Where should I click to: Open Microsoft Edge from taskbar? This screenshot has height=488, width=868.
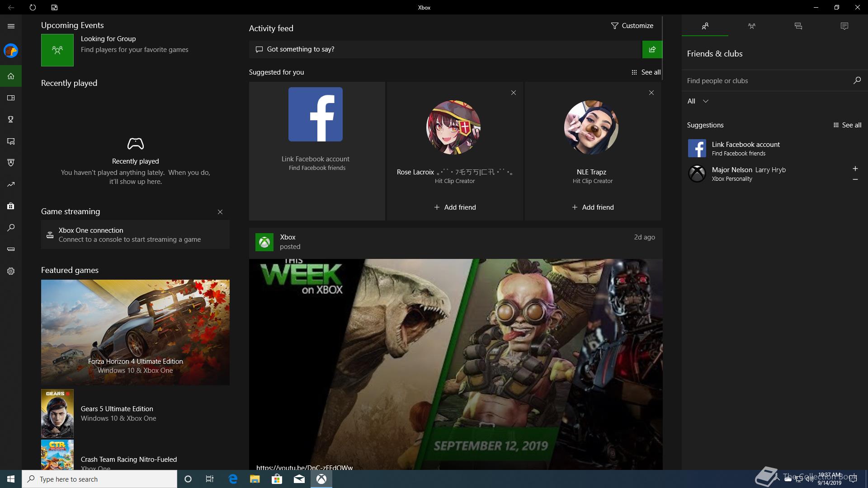[233, 479]
